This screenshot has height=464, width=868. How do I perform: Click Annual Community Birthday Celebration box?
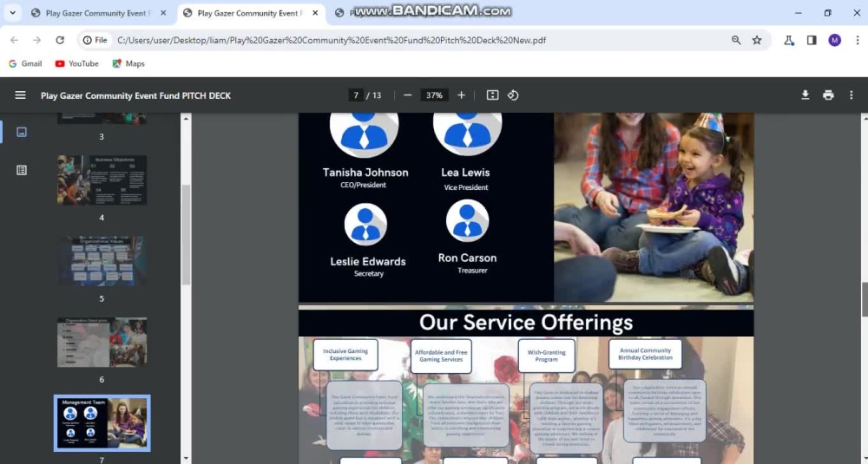click(646, 354)
